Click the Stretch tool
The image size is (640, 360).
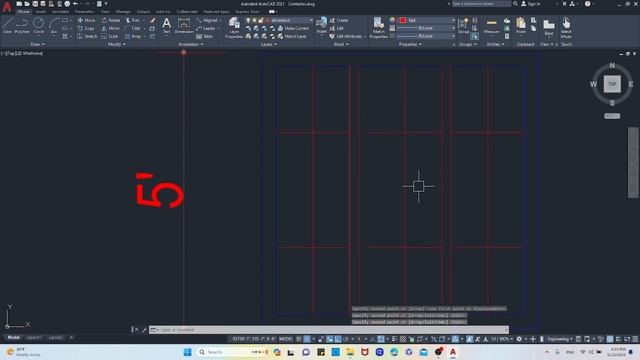coord(87,36)
